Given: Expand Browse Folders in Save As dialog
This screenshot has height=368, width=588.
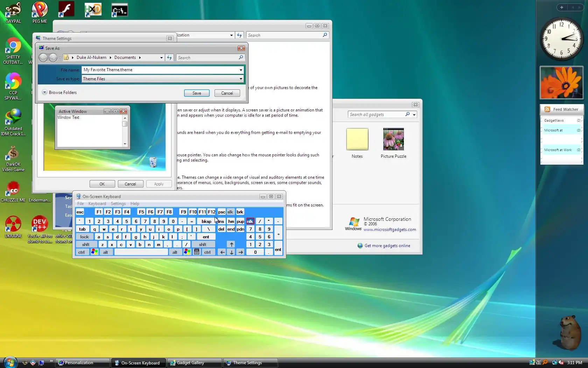Looking at the screenshot, I should [59, 92].
